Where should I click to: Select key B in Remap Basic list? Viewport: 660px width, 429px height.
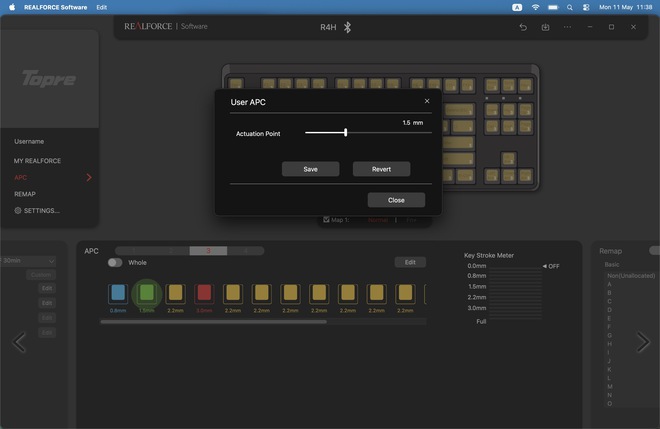609,293
